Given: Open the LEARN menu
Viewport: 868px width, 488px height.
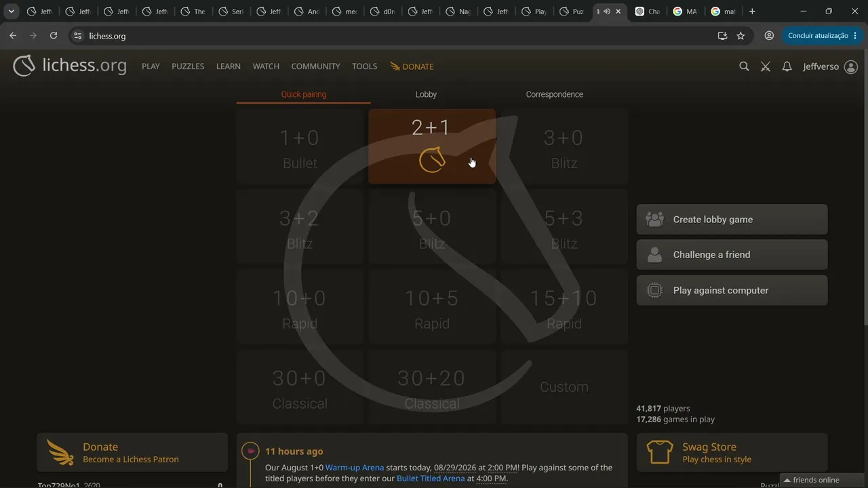Looking at the screenshot, I should click(229, 66).
